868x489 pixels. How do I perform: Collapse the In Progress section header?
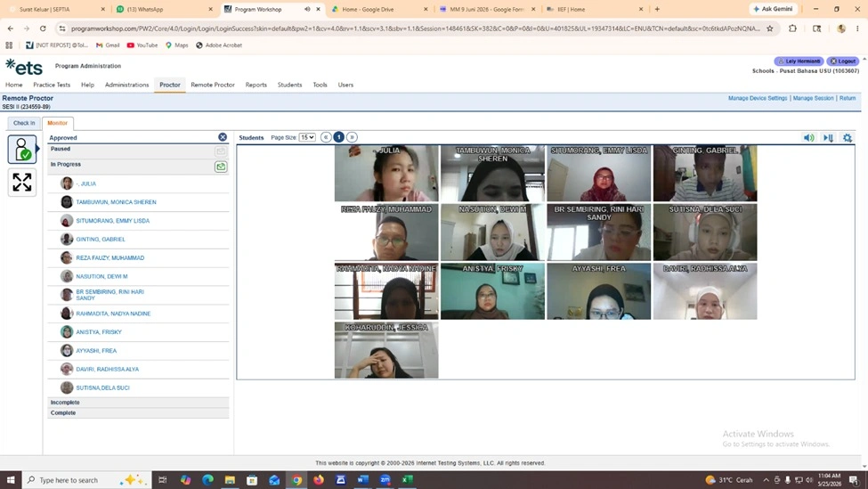point(138,167)
